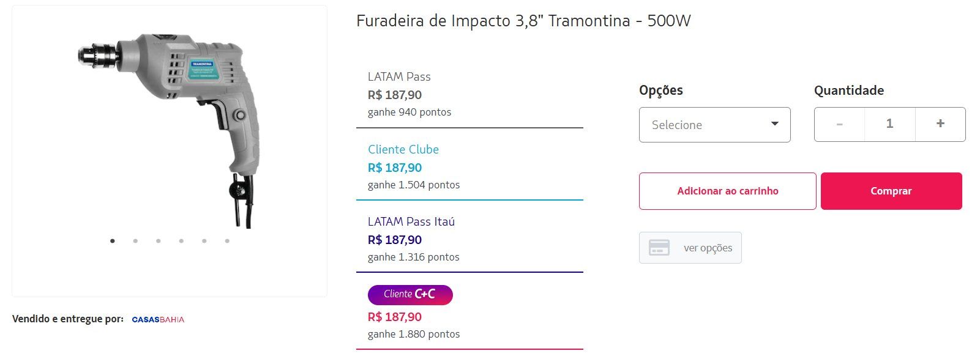Open the Opções Selecione dropdown
Image resolution: width=980 pixels, height=359 pixels.
714,125
